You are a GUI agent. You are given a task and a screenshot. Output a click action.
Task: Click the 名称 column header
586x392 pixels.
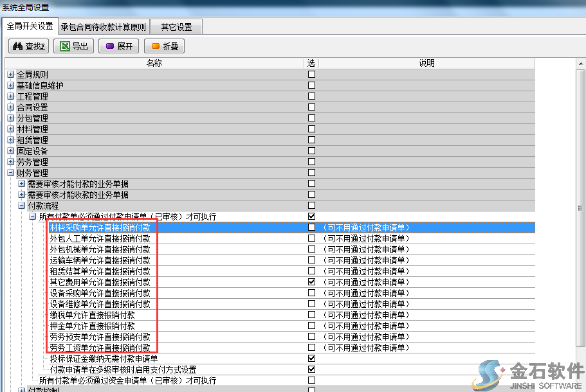[x=154, y=63]
